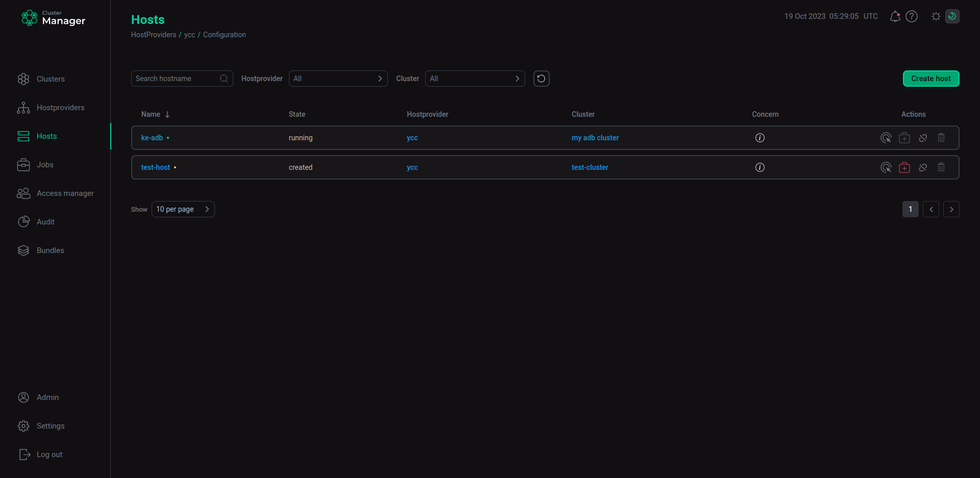
Task: Click HostProviders in breadcrumb
Action: coord(154,35)
